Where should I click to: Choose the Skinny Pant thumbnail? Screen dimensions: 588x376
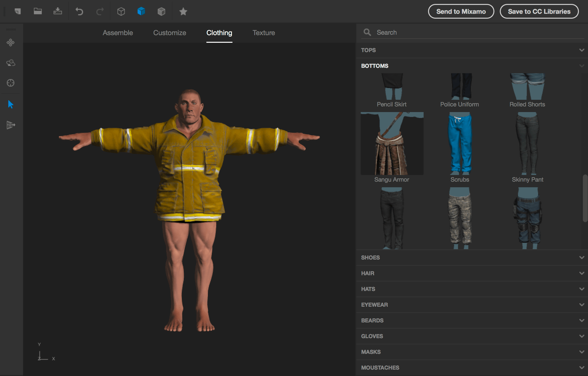tap(528, 144)
